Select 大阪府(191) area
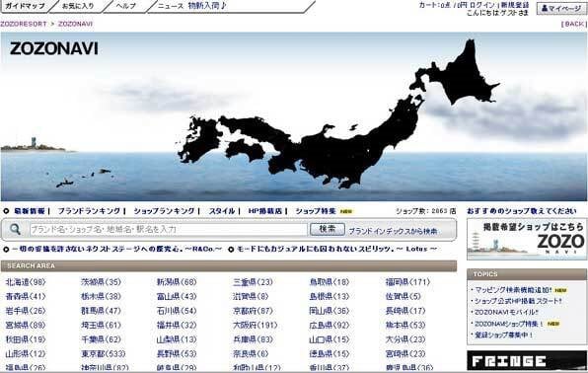 (256, 325)
